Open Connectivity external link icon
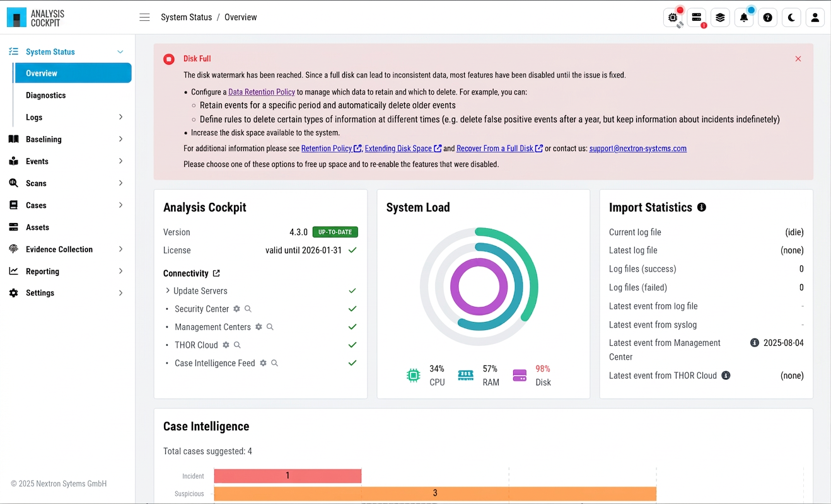 [x=216, y=273]
